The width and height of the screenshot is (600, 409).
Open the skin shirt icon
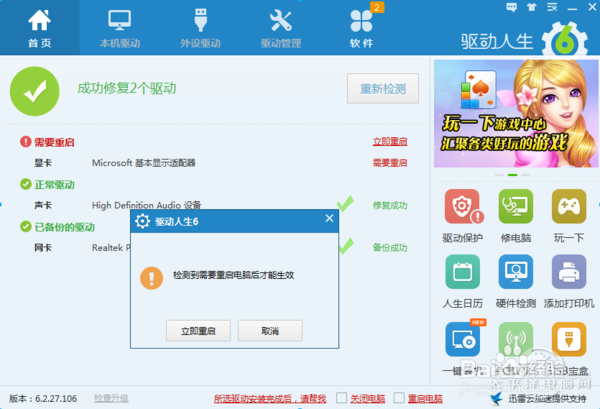click(x=532, y=7)
